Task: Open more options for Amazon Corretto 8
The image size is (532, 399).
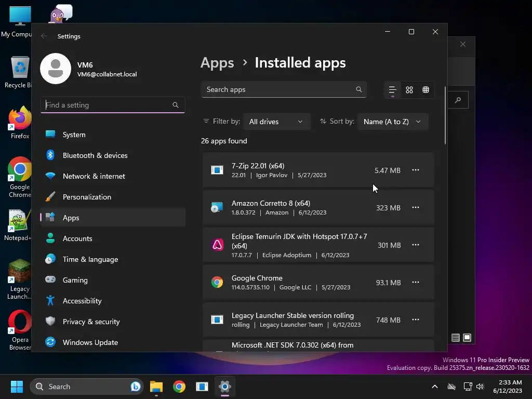Action: (x=415, y=207)
